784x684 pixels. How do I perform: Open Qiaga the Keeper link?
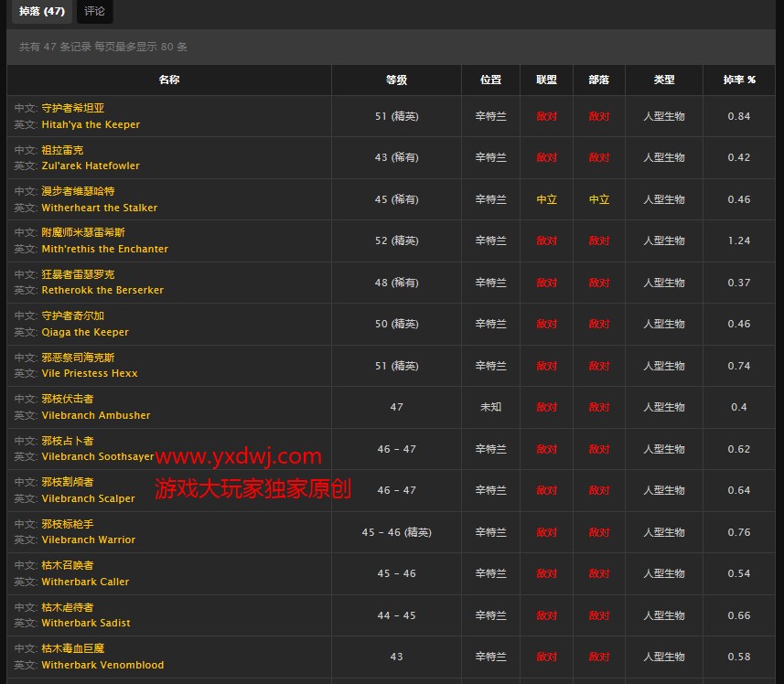pyautogui.click(x=85, y=332)
